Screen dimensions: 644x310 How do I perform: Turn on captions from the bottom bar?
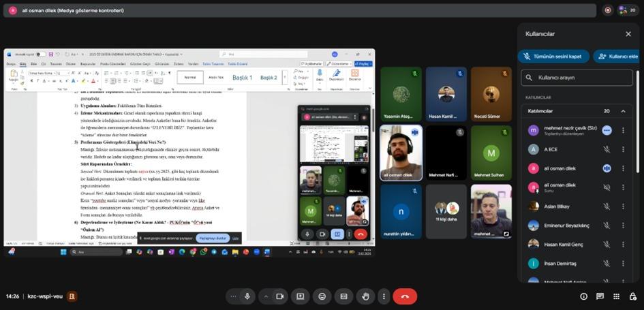point(343,296)
